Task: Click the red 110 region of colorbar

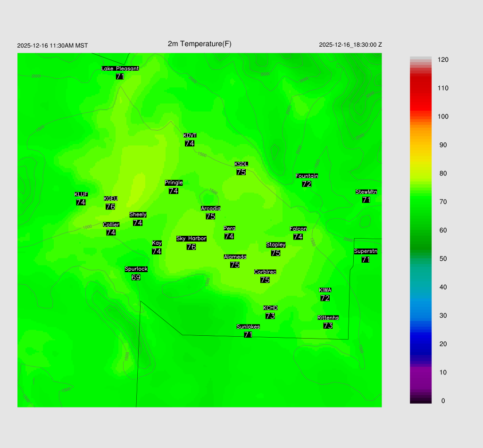Action: pos(421,88)
